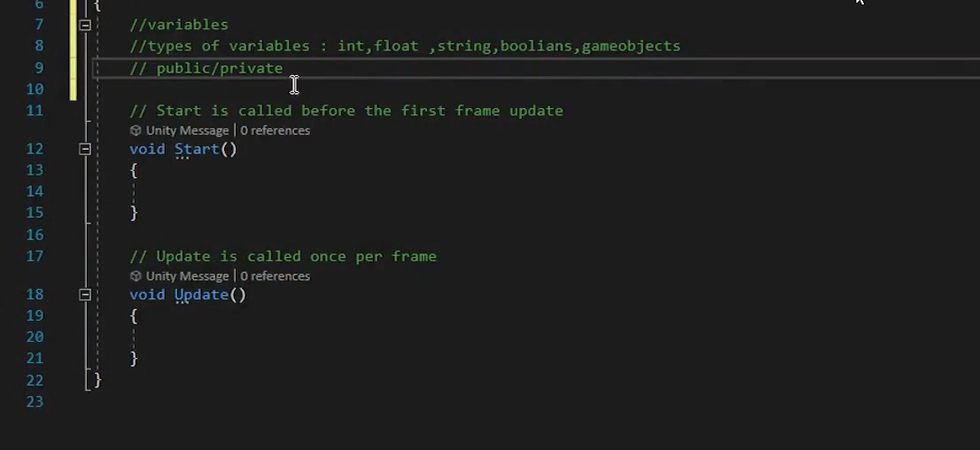Click the Unity Message cube icon above Update

(136, 276)
